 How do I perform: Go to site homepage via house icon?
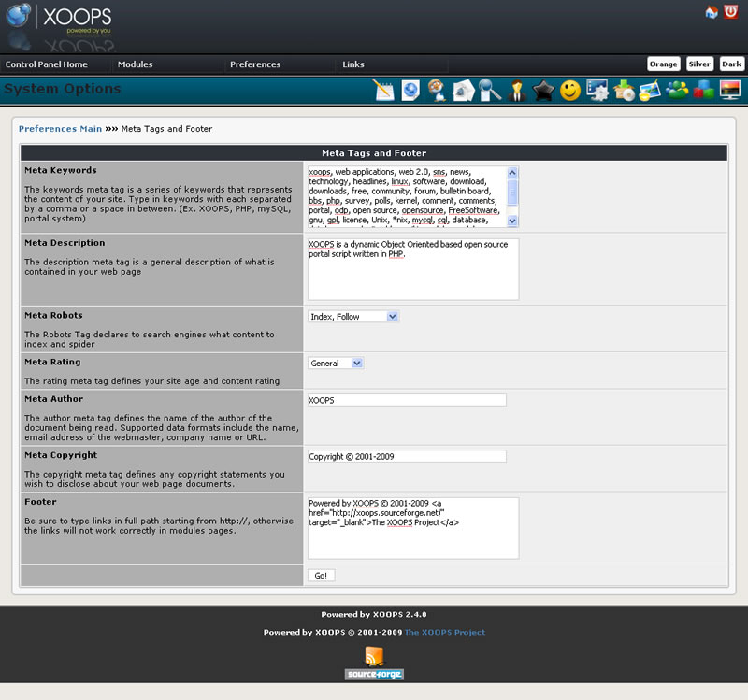[712, 12]
